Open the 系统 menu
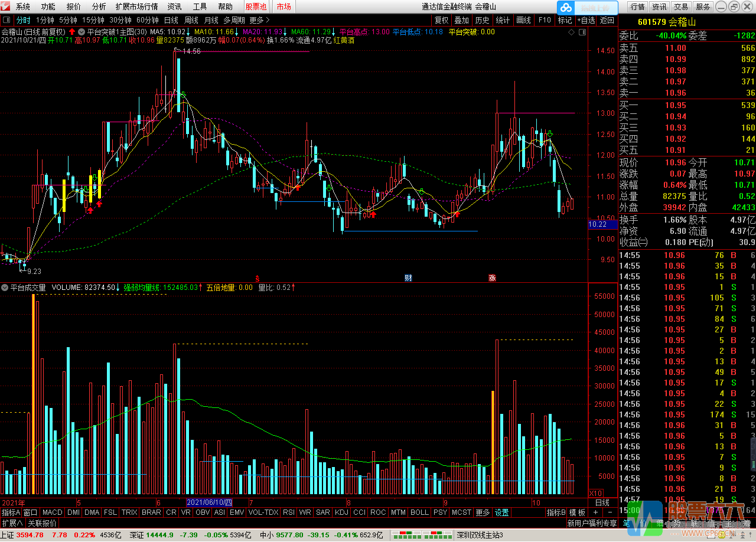 (x=23, y=6)
